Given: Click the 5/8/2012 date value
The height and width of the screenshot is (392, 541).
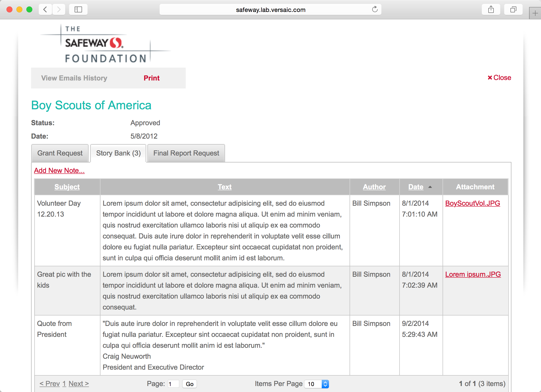Looking at the screenshot, I should tap(144, 136).
